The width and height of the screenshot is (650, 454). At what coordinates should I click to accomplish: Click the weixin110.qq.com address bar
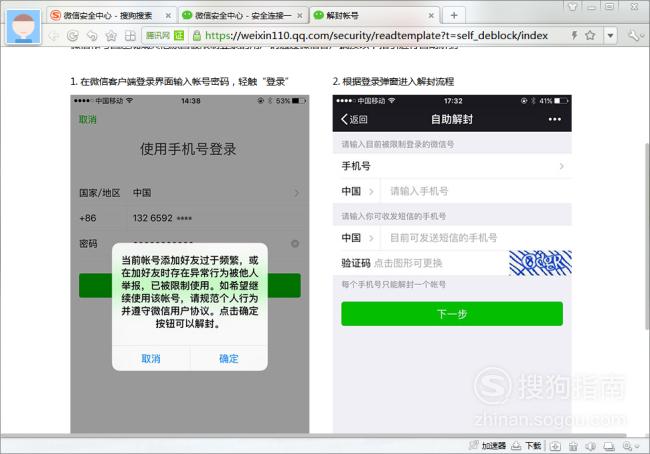pos(376,36)
